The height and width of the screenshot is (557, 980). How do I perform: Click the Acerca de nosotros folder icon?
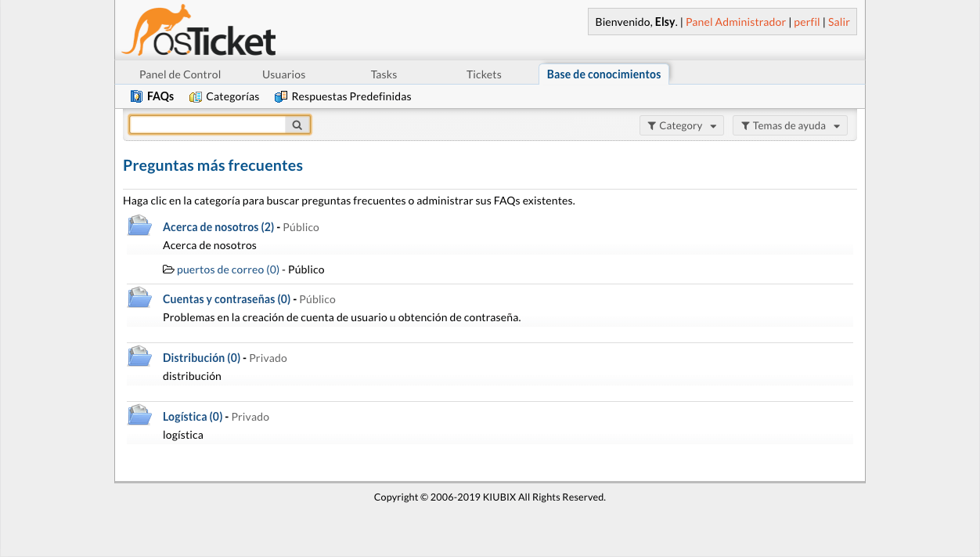point(139,226)
